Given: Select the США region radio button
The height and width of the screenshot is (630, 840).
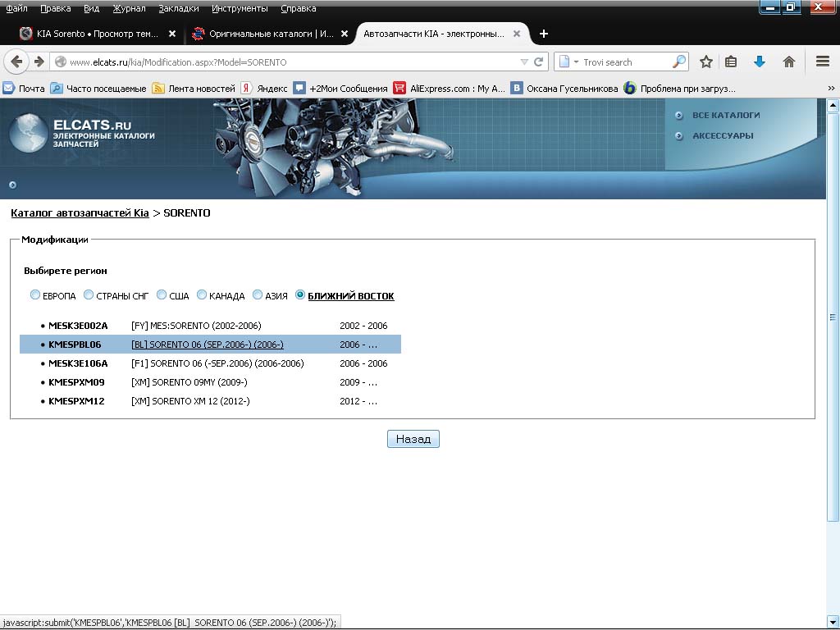Looking at the screenshot, I should click(162, 295).
